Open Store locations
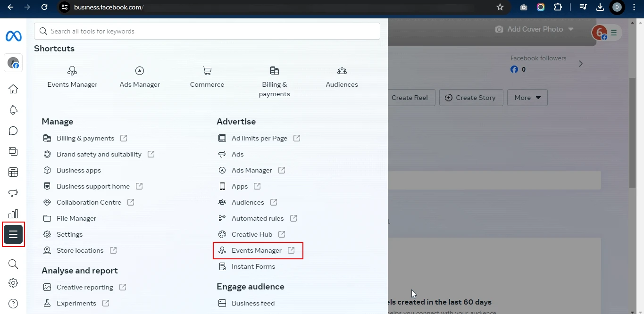The width and height of the screenshot is (644, 314). [80, 250]
